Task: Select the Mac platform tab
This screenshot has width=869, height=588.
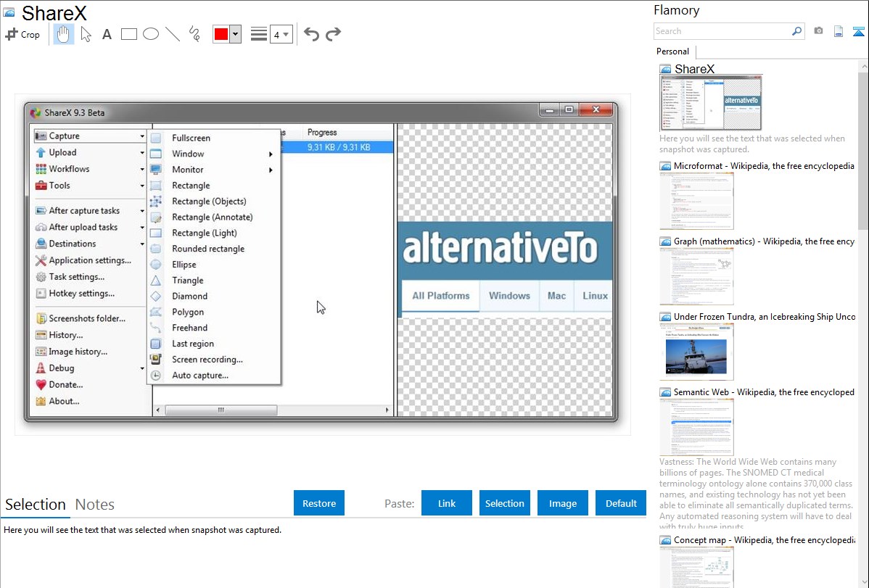Action: [x=556, y=296]
